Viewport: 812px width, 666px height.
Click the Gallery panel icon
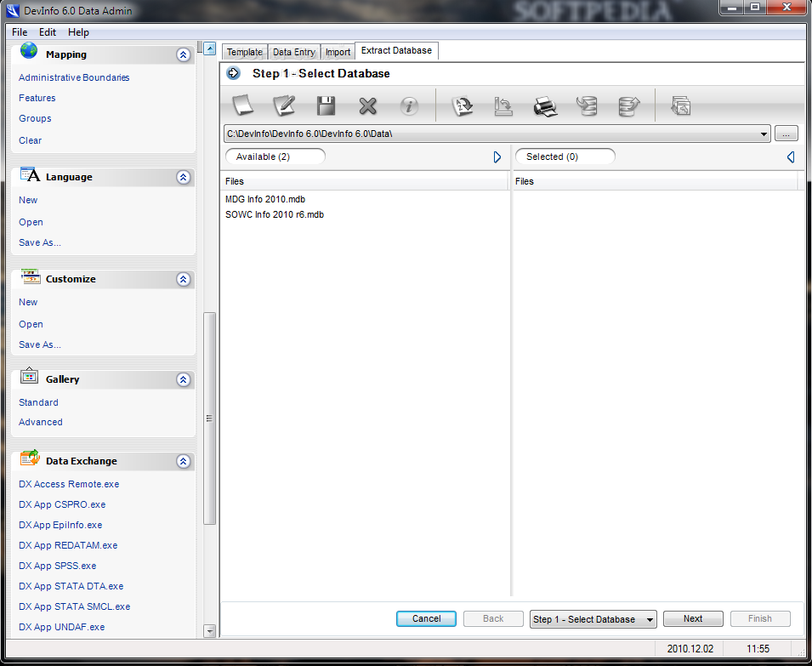[x=29, y=376]
